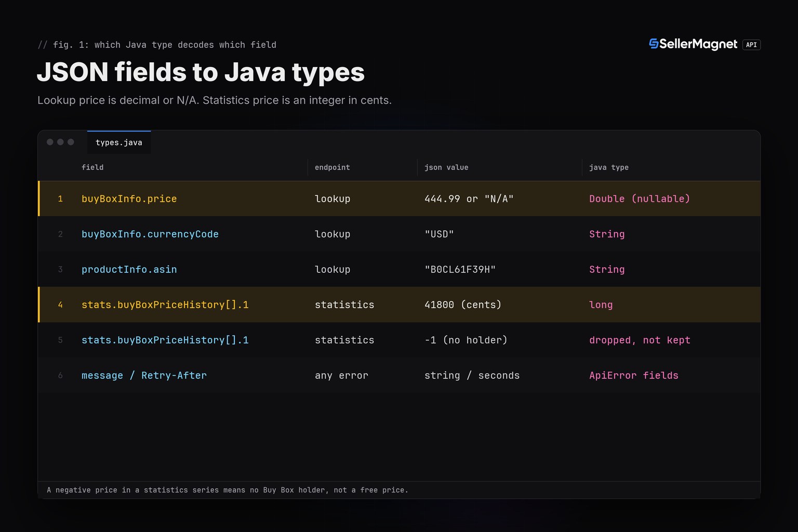Screen dimensions: 798x532
Task: Click the 444.99 or "N/A" value
Action: point(469,198)
